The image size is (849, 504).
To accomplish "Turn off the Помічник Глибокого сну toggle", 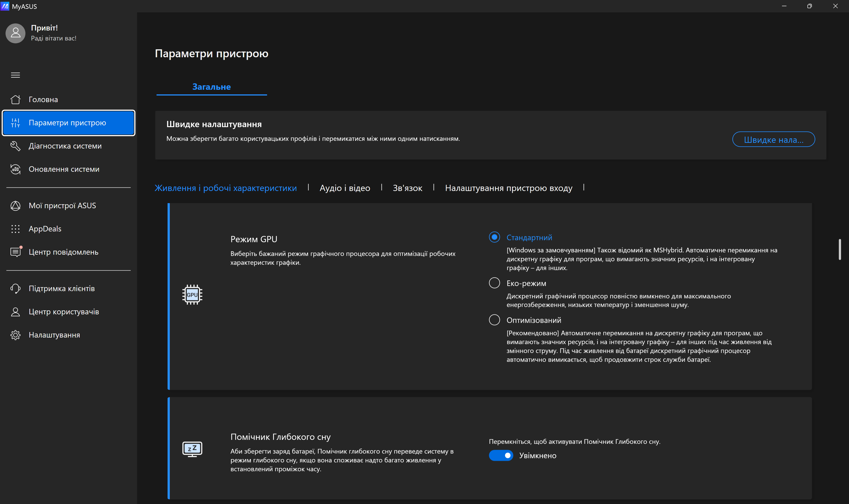I will click(x=501, y=455).
